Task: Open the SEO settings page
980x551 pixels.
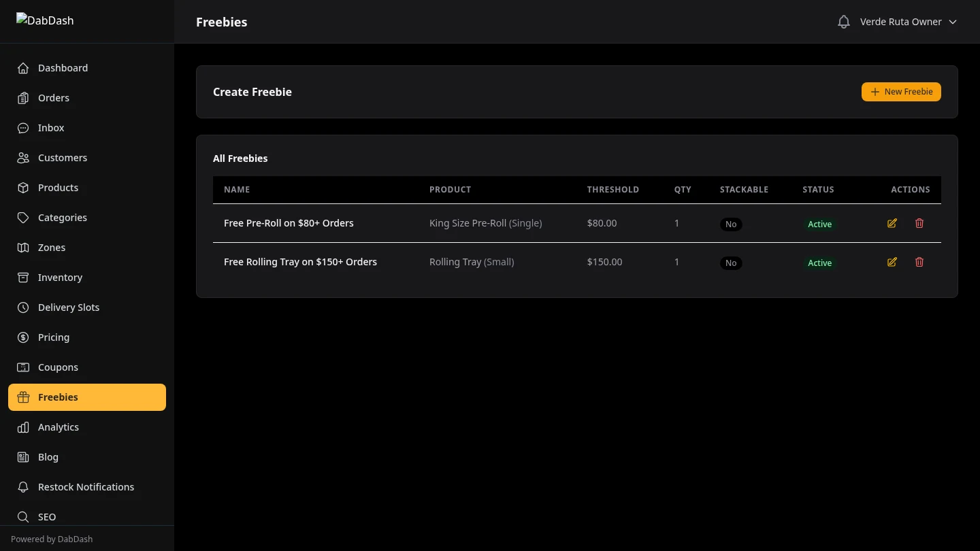Action: [46, 516]
